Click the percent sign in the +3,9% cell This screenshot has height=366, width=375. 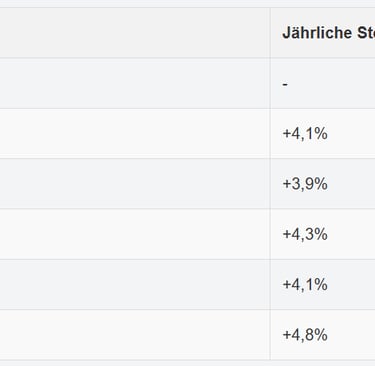click(321, 184)
